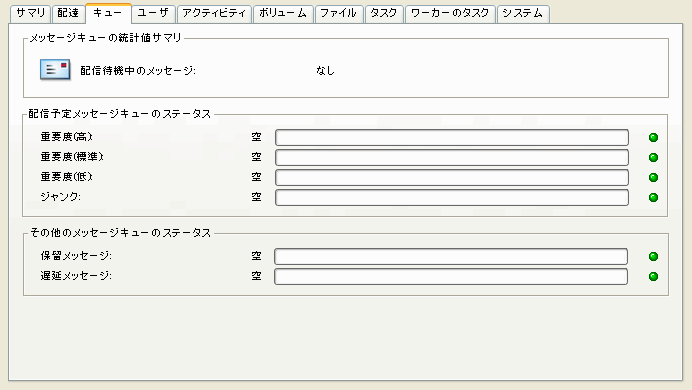The width and height of the screenshot is (692, 390).
Task: Open the ワーカーのタスク tab
Action: click(450, 13)
